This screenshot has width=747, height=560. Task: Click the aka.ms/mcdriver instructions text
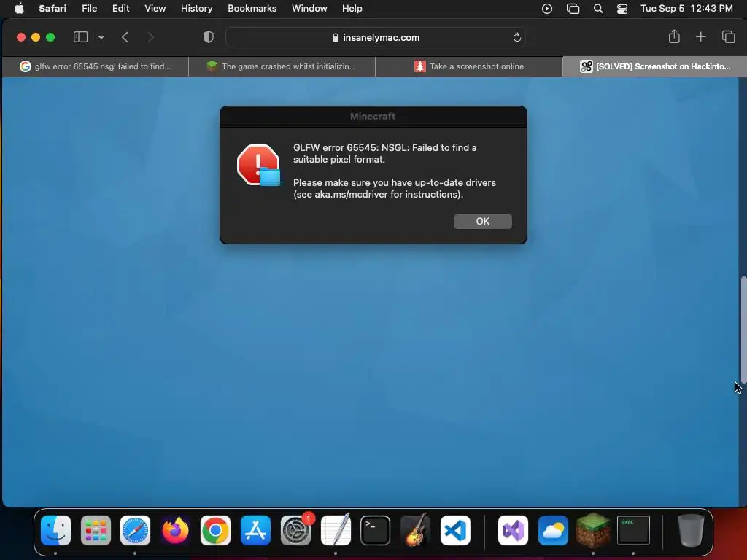coord(395,189)
